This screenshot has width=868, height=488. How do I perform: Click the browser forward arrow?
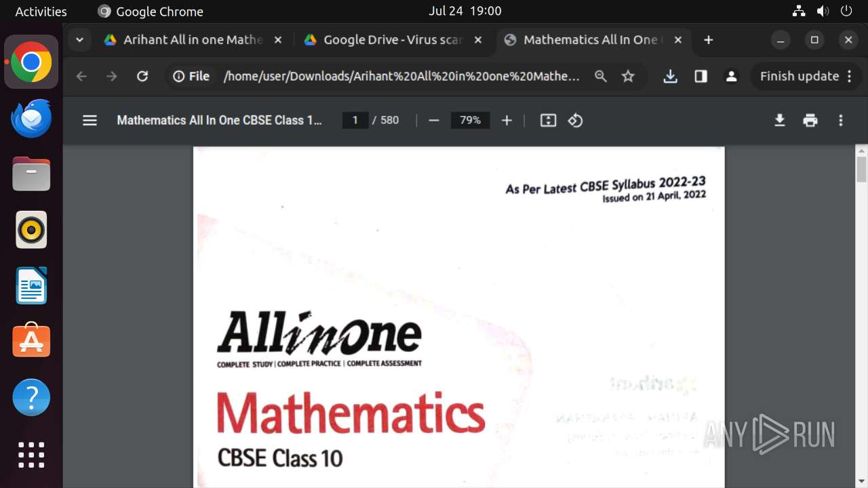pyautogui.click(x=112, y=77)
